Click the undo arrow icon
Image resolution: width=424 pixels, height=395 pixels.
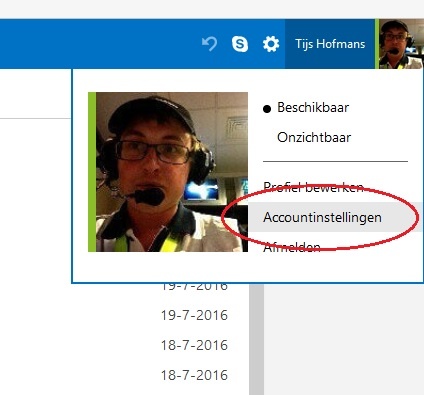(x=210, y=44)
